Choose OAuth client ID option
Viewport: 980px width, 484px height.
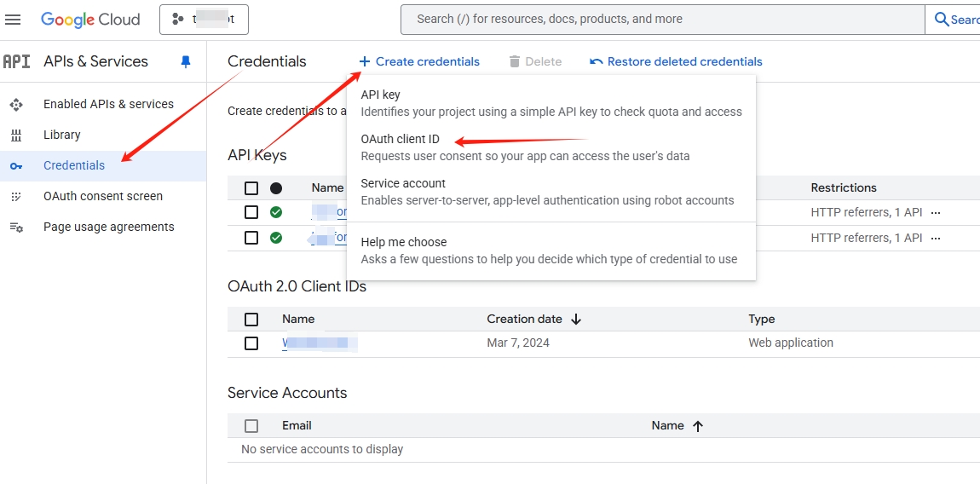[551, 147]
